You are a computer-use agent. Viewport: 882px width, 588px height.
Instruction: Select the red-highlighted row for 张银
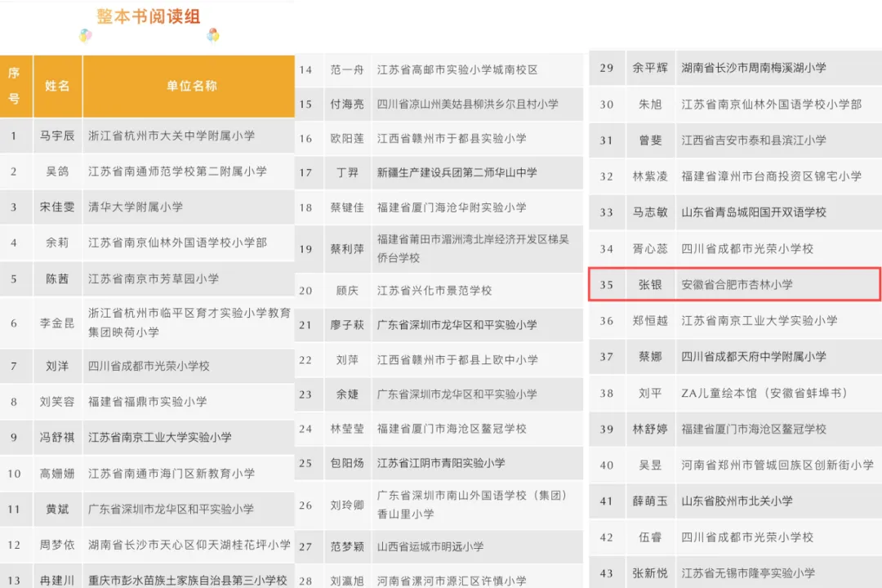pos(733,286)
